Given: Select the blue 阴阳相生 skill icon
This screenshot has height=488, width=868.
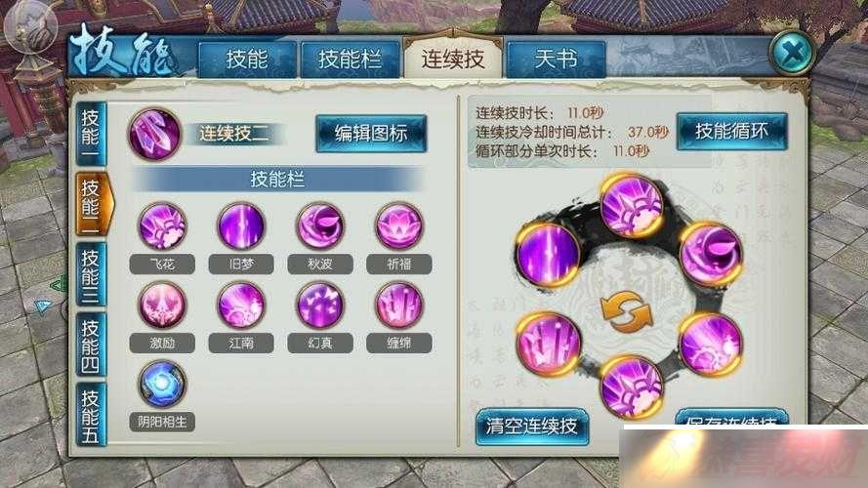Looking at the screenshot, I should (x=162, y=384).
